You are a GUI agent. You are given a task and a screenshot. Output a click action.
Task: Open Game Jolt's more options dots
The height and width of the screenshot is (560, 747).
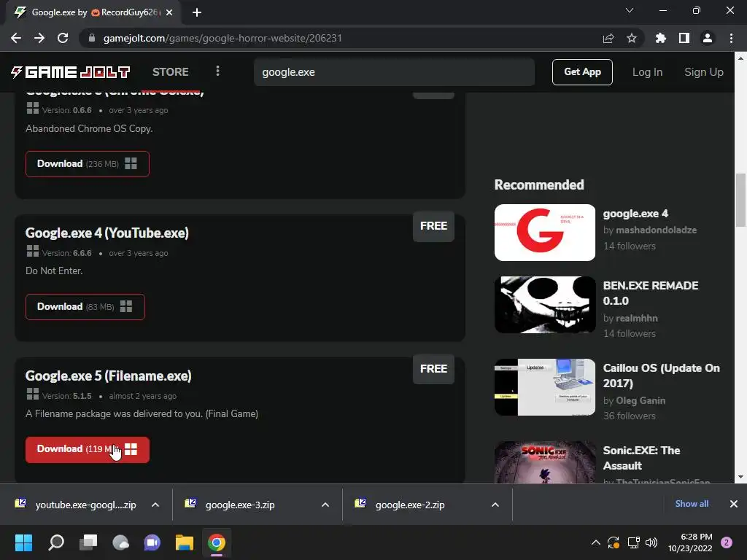[x=217, y=71]
